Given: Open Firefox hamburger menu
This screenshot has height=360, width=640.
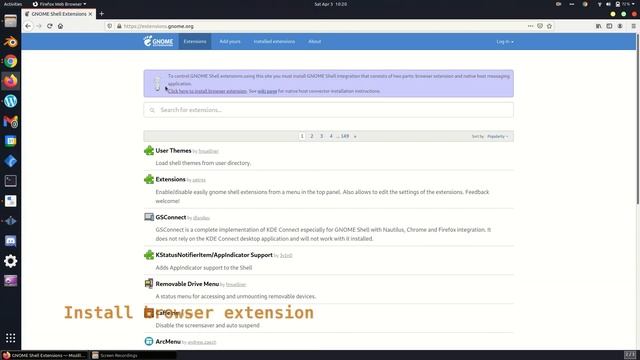Looking at the screenshot, I should (633, 26).
